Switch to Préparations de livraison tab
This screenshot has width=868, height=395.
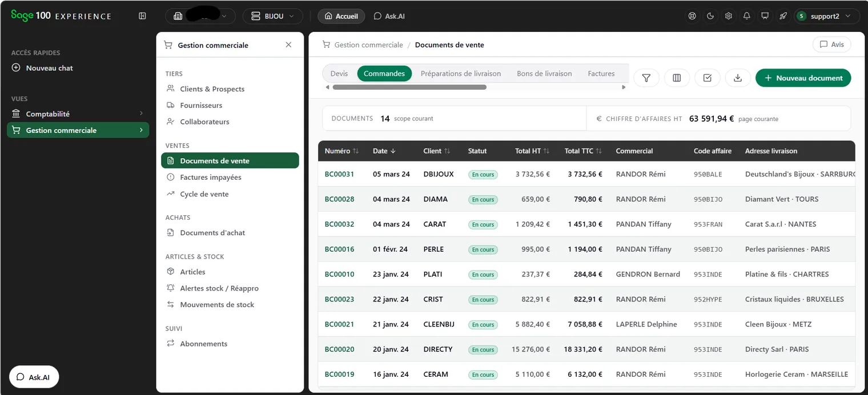[461, 74]
